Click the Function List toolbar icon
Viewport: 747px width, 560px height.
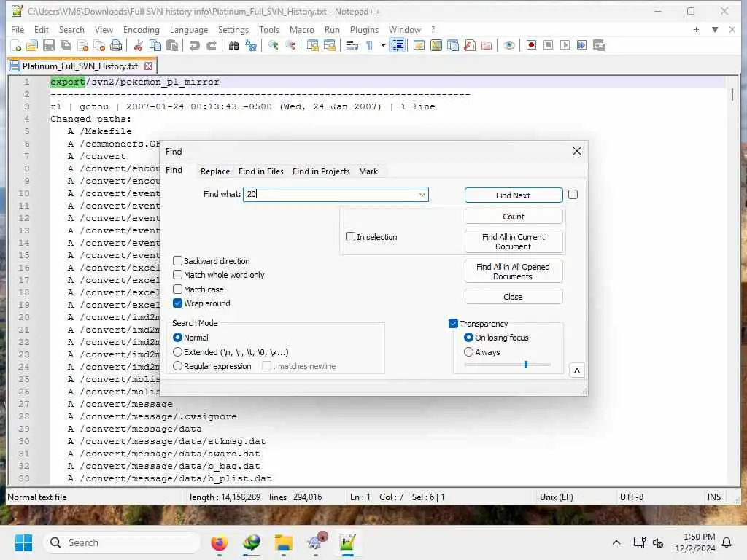tap(470, 46)
